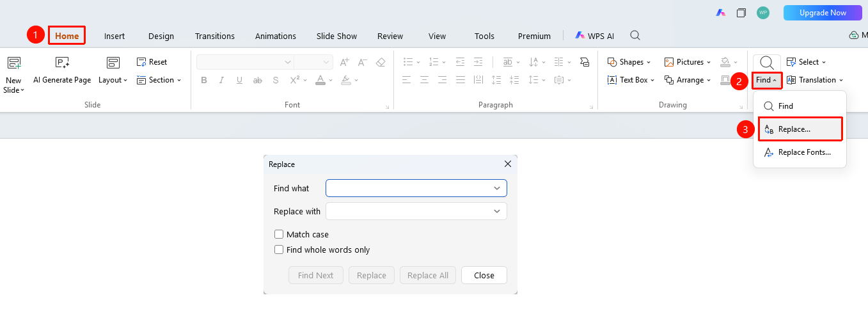Image resolution: width=868 pixels, height=325 pixels.
Task: Apply strikethrough formatting
Action: point(258,80)
